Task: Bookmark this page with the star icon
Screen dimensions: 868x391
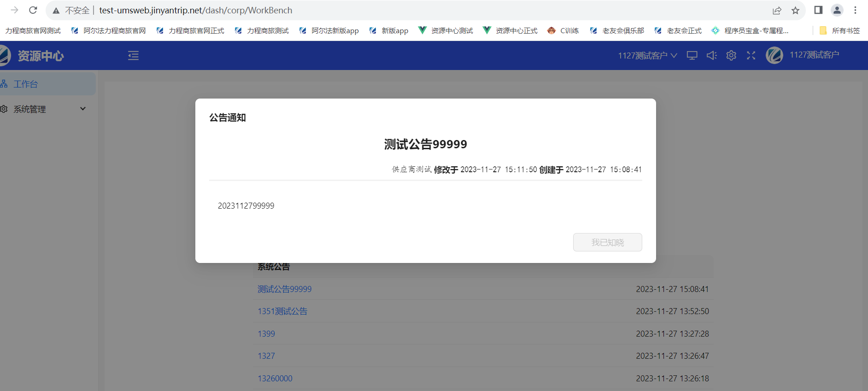Action: click(795, 10)
